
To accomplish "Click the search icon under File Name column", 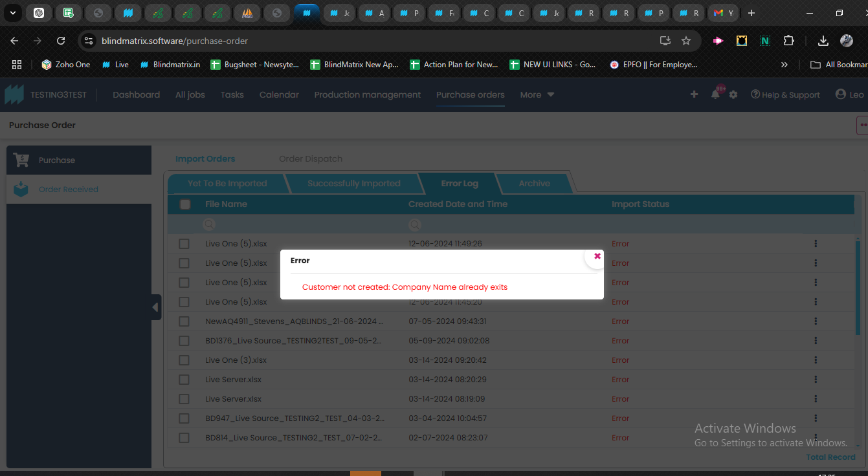I will tap(209, 224).
